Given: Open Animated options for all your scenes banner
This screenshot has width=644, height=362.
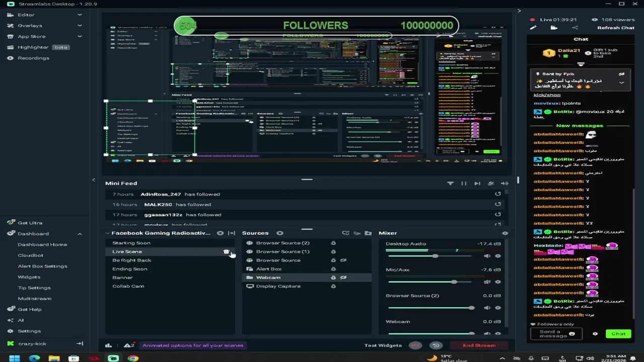Looking at the screenshot, I should coord(193,345).
